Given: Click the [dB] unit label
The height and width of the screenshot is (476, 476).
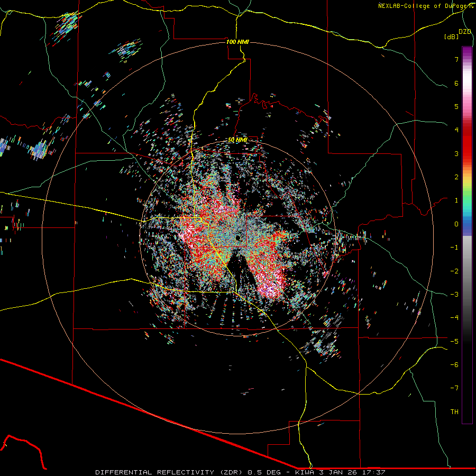Looking at the screenshot, I should coord(452,36).
